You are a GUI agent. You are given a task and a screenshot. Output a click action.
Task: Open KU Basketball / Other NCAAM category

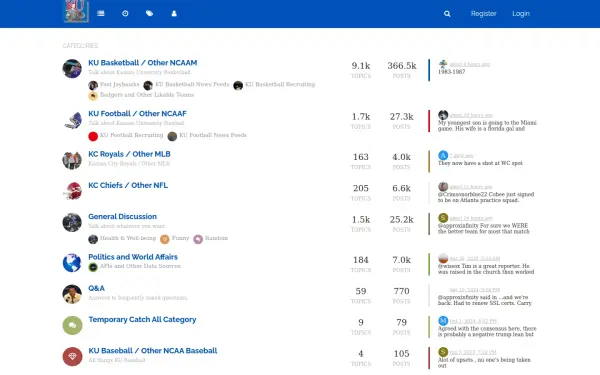point(143,63)
